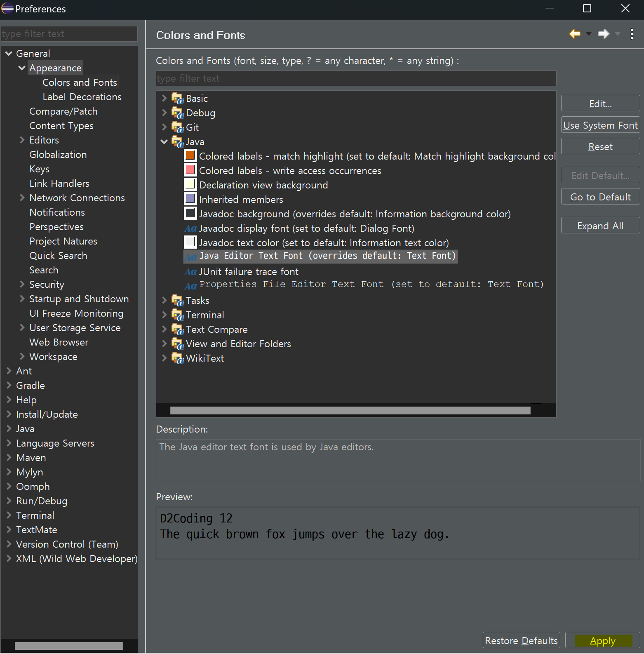
Task: Click the Javadoc display font Aa icon
Action: pos(190,228)
